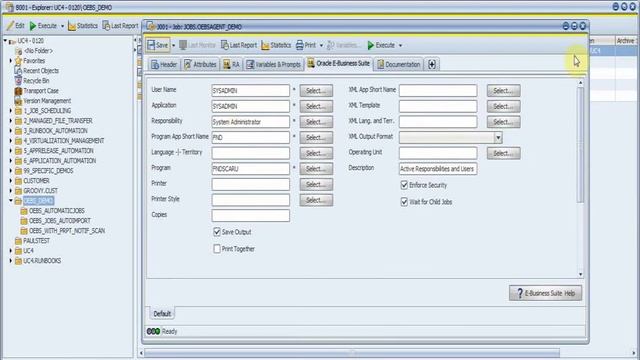Click Select button for Responsibility
640x360 pixels.
[x=316, y=122]
